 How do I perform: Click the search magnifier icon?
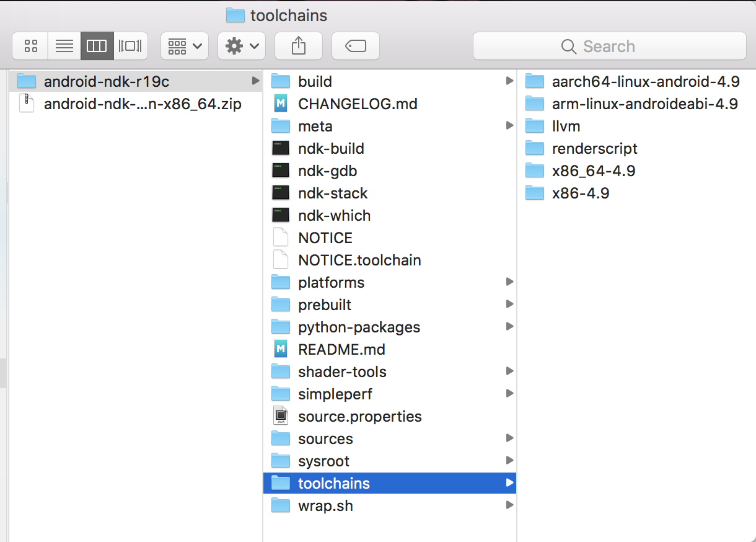point(568,46)
